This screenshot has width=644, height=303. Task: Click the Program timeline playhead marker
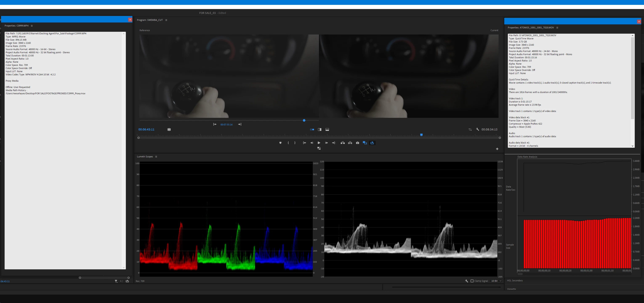[x=421, y=135]
